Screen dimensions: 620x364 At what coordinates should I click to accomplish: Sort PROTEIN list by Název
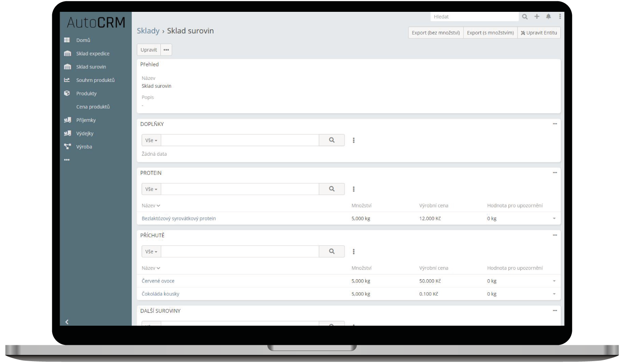[x=151, y=206]
